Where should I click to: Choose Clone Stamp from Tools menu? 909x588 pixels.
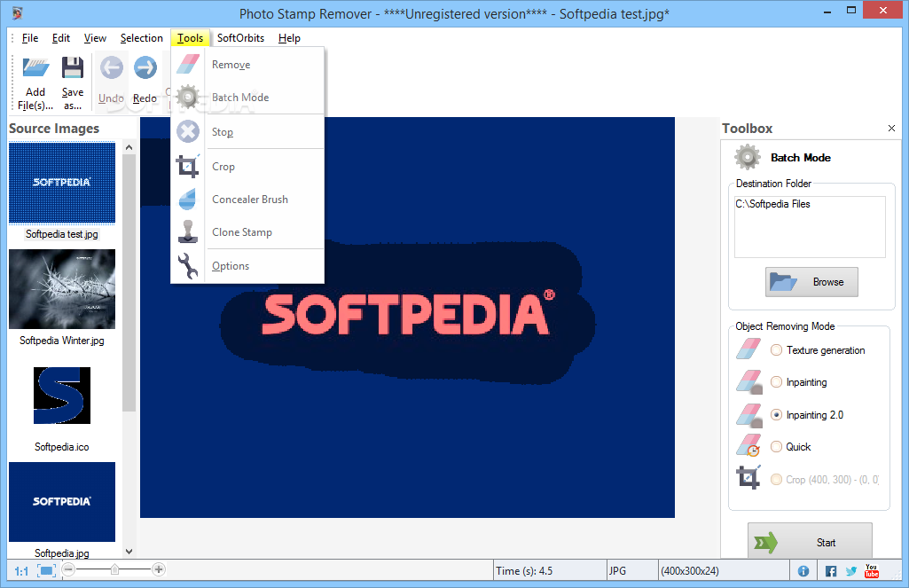tap(247, 232)
